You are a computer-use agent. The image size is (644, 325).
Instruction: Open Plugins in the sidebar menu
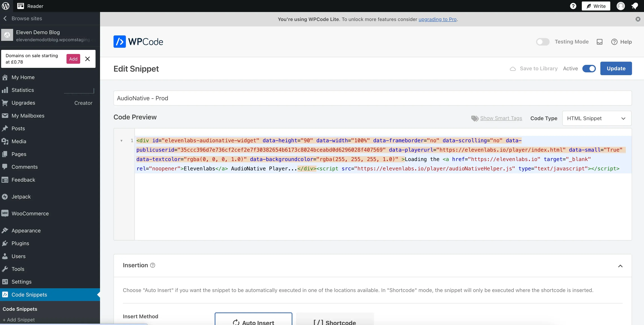(x=20, y=243)
